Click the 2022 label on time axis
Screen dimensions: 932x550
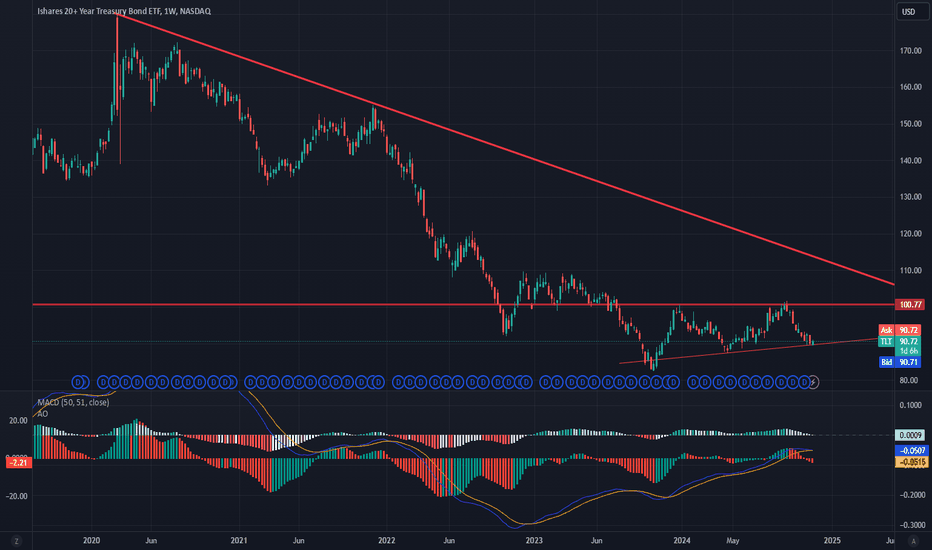[387, 540]
